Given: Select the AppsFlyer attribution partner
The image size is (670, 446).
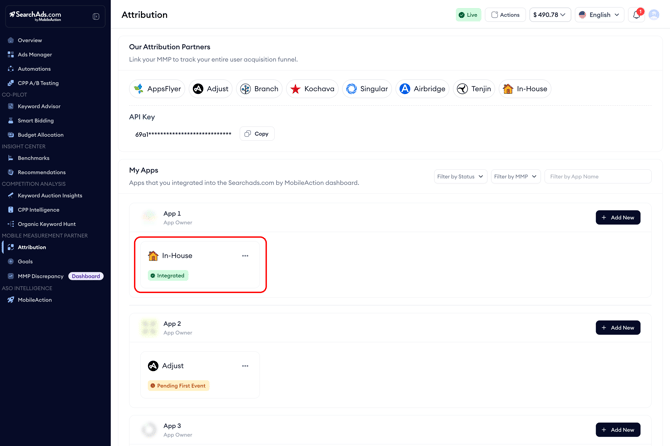Looking at the screenshot, I should click(x=157, y=89).
